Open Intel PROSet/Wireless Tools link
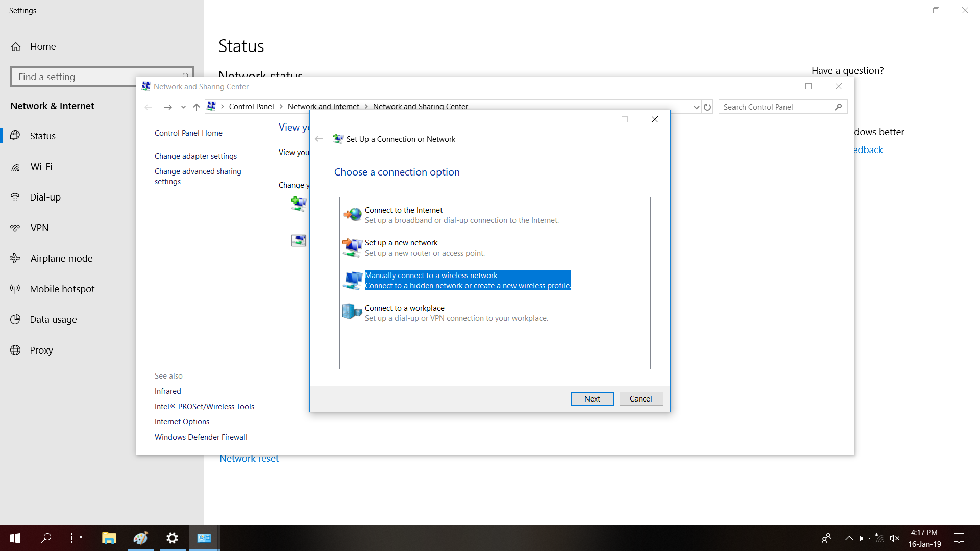 [204, 407]
